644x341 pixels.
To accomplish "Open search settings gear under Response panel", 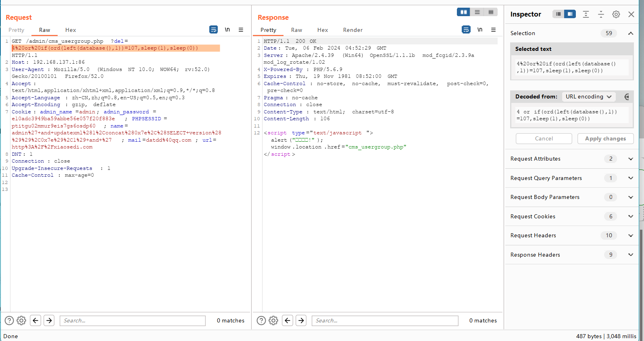I will [x=273, y=320].
